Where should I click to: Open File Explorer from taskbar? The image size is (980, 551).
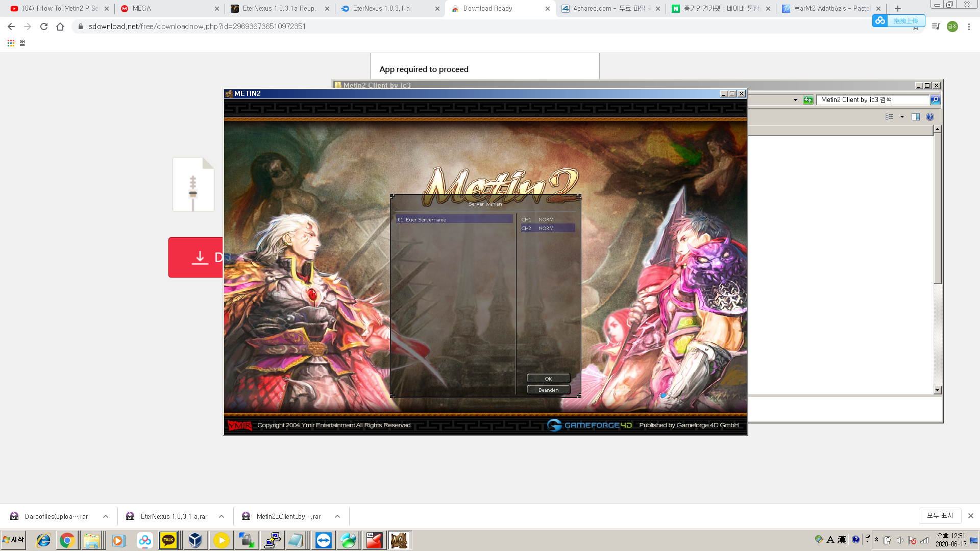pos(92,540)
